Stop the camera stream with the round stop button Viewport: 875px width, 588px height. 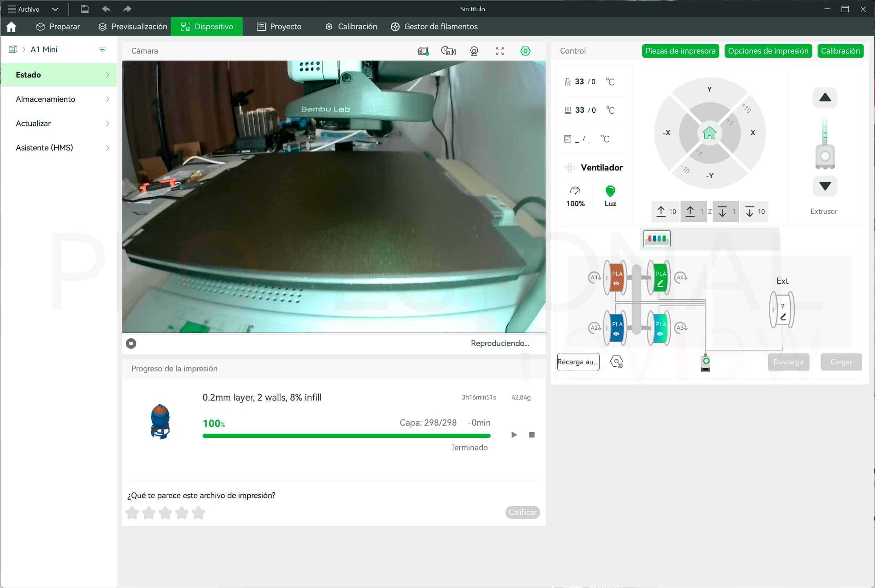click(131, 343)
